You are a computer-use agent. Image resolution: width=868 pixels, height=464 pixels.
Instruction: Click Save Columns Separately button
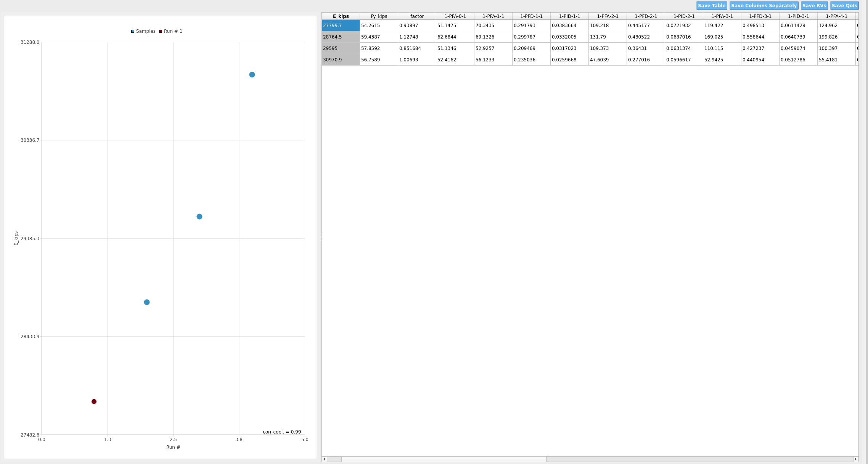point(764,6)
